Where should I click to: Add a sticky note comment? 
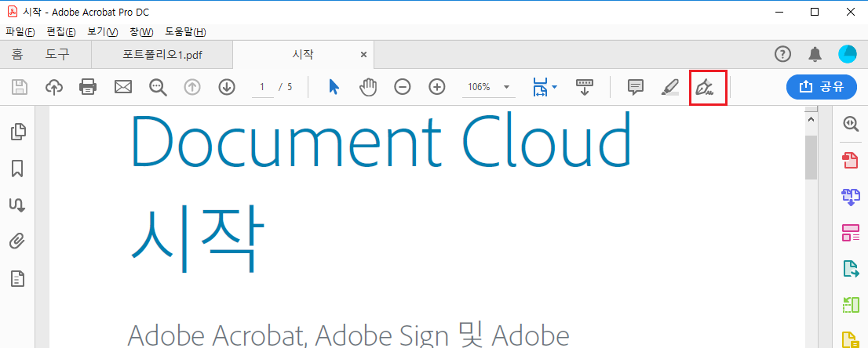click(x=636, y=87)
